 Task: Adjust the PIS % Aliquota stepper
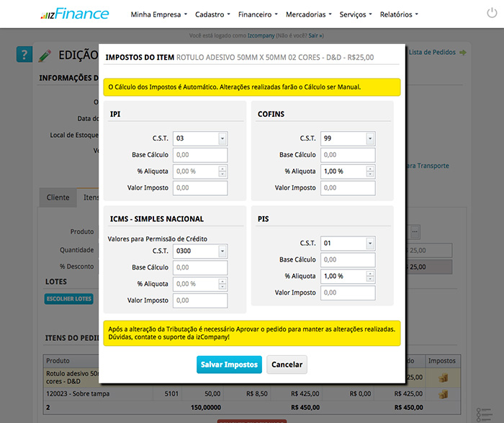[370, 276]
